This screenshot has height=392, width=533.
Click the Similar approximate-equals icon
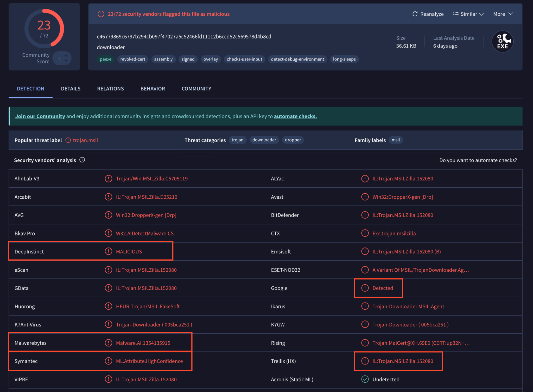456,14
